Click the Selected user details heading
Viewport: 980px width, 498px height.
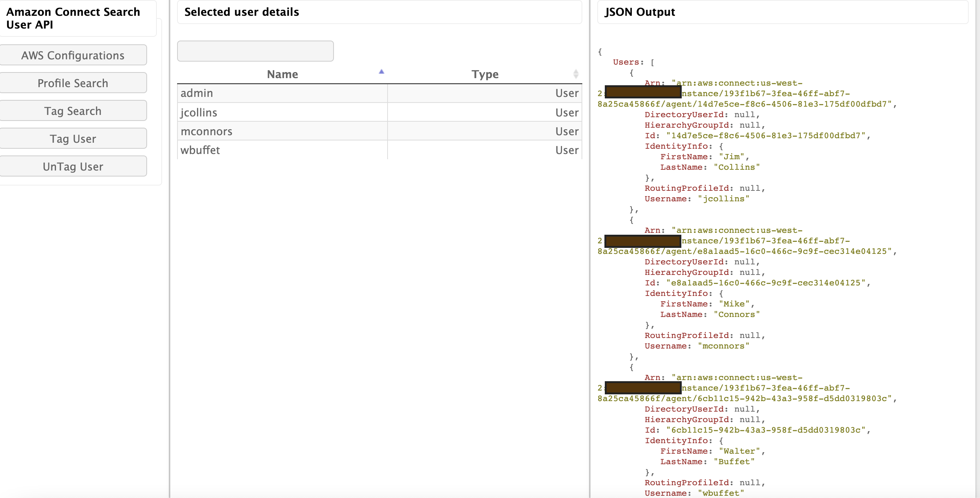click(242, 12)
